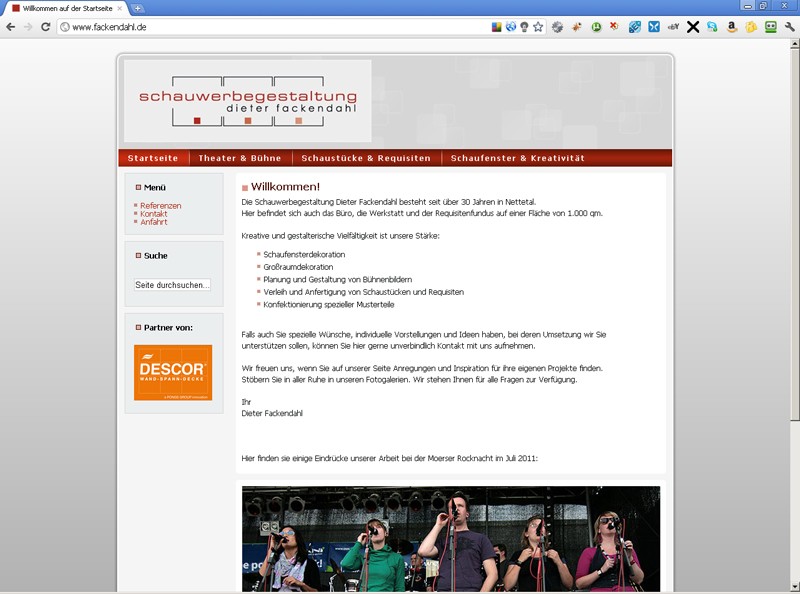Open a new browser tab
Image resolution: width=800 pixels, height=594 pixels.
137,8
